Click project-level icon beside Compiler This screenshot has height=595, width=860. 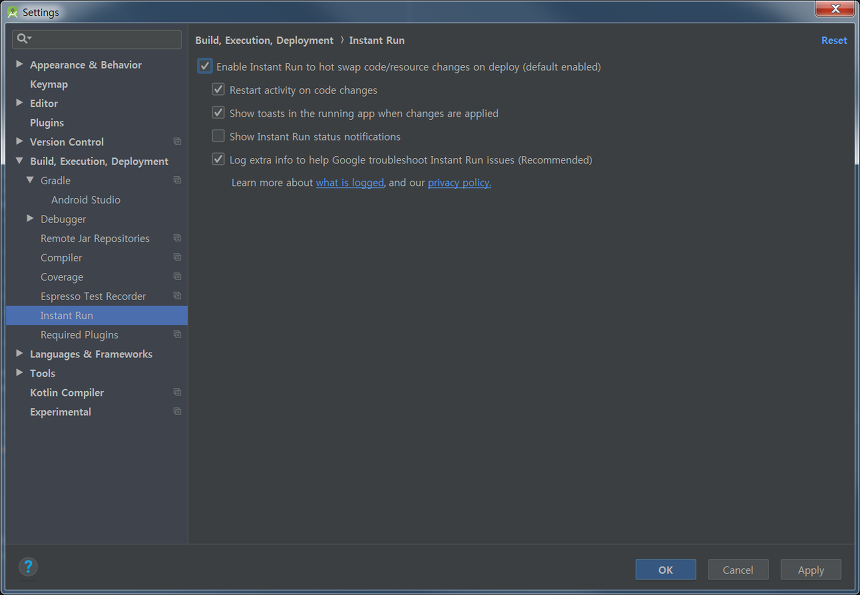[x=177, y=258]
